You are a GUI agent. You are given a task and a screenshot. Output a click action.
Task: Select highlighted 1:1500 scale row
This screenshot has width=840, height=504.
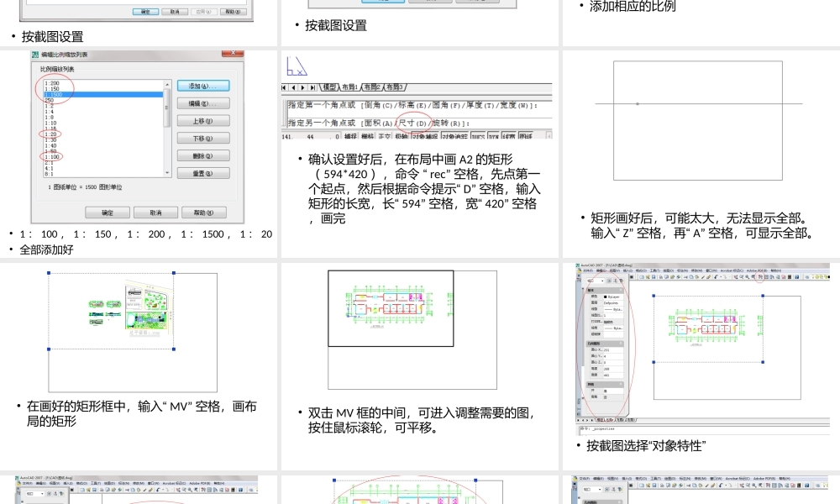click(103, 94)
